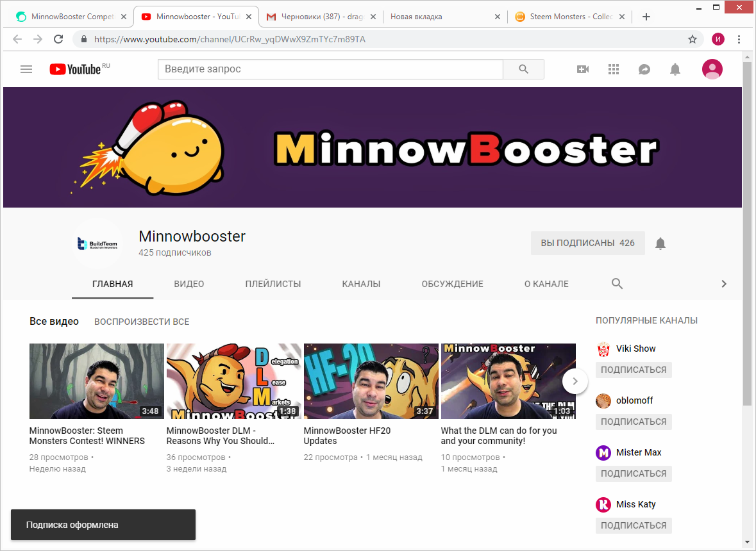Open Miss Katy channel avatar
Image resolution: width=756 pixels, height=551 pixels.
tap(603, 505)
